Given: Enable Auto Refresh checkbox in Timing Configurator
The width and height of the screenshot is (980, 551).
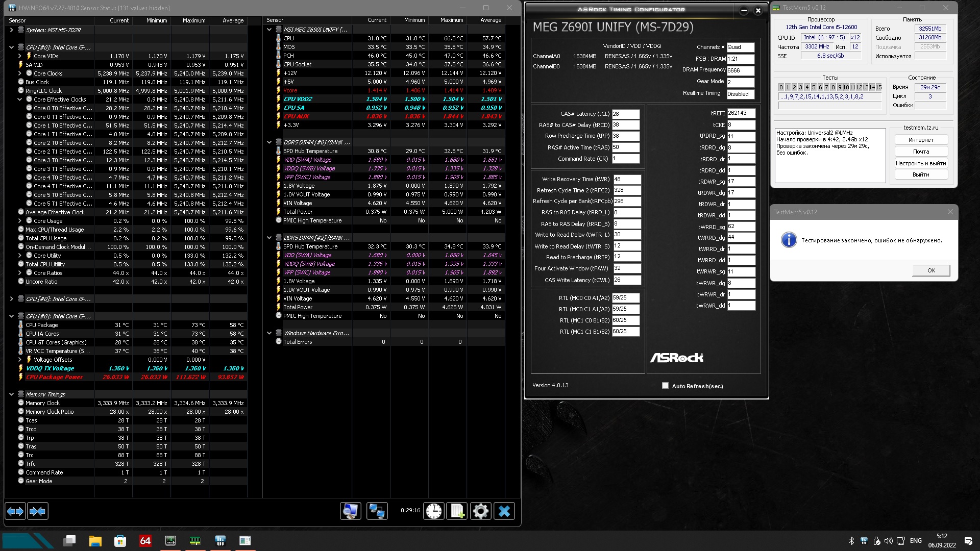Looking at the screenshot, I should tap(665, 386).
